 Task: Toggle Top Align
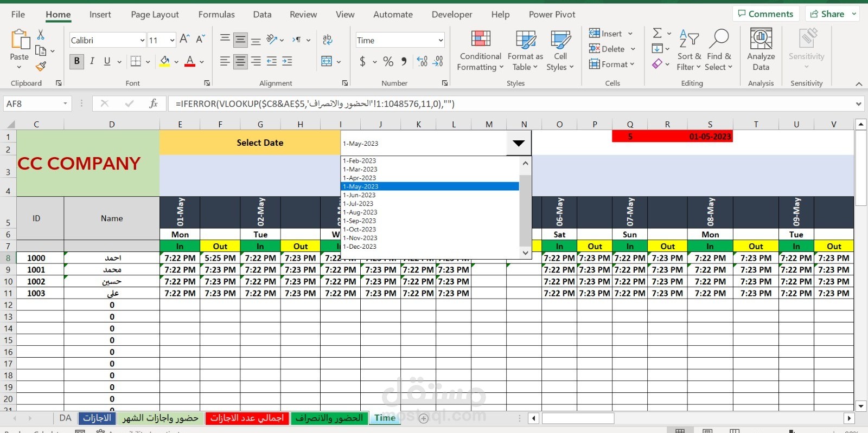point(225,40)
